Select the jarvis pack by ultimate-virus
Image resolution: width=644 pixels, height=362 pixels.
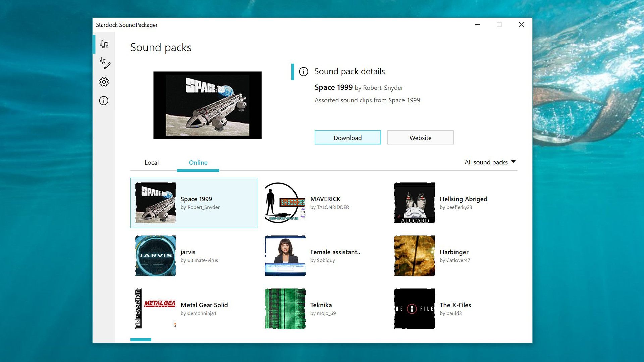coord(188,255)
